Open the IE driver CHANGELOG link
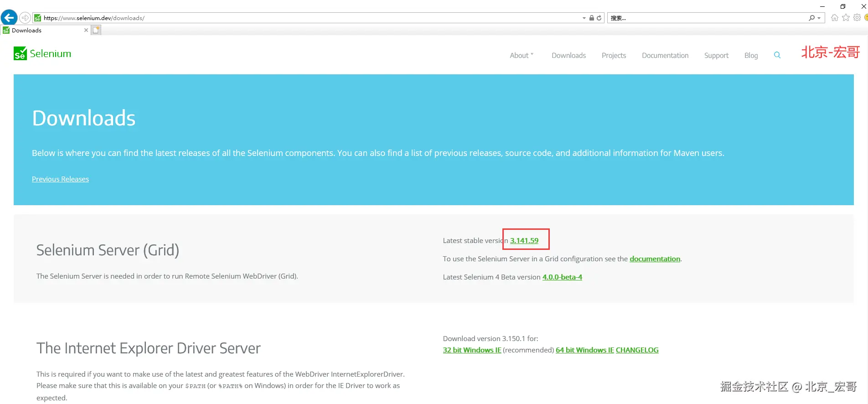The image size is (868, 404). 637,350
